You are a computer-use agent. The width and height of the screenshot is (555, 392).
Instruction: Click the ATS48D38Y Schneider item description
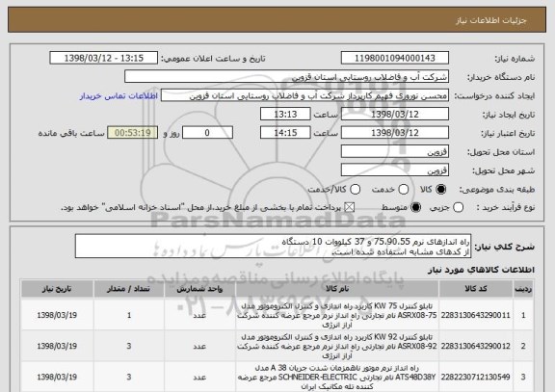pyautogui.click(x=337, y=378)
